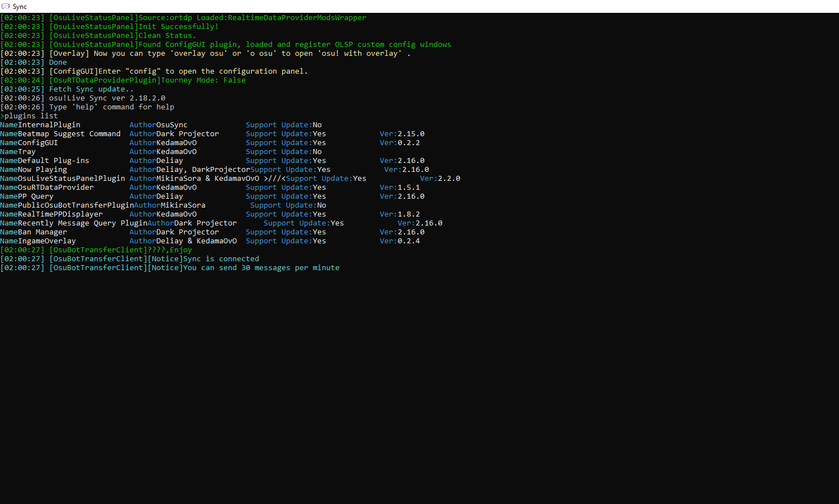The image size is (839, 504).
Task: Click 'Support Update:No' on PublicOsuBotTransferPlugin row
Action: click(x=288, y=205)
